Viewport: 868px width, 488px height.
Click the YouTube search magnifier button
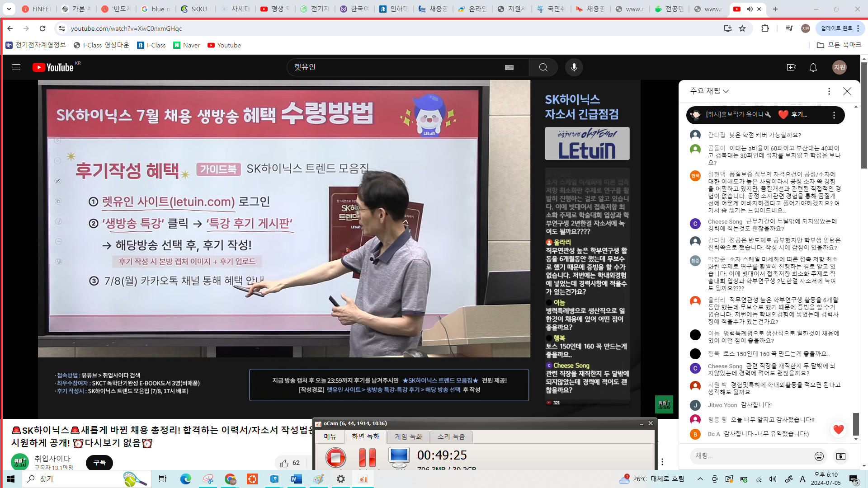(543, 67)
